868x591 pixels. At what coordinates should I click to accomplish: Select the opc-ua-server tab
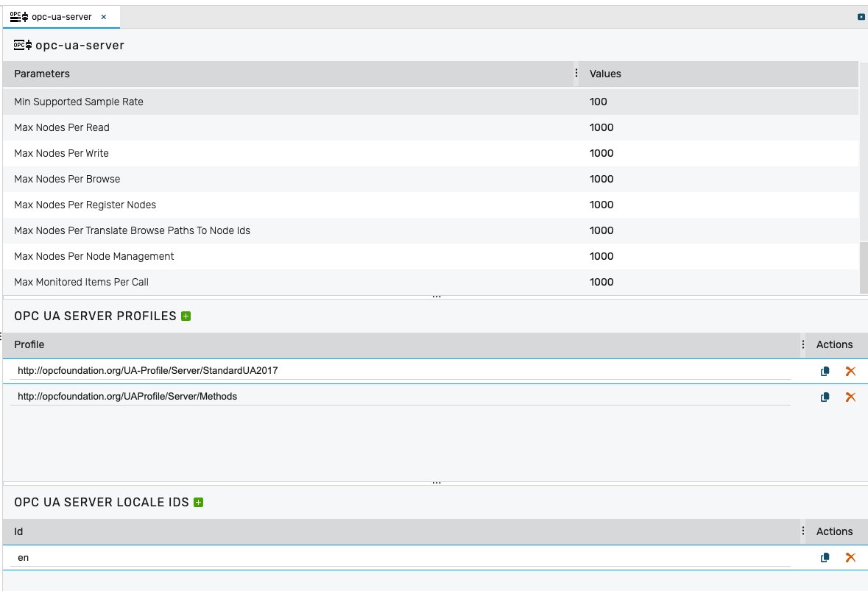(x=60, y=17)
